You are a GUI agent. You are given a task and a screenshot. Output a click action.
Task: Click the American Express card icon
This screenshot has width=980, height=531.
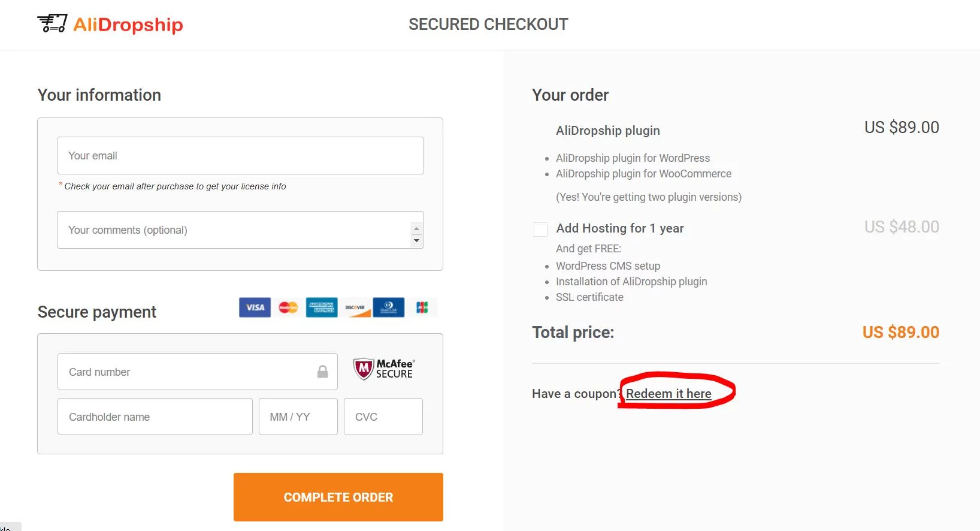[x=322, y=307]
